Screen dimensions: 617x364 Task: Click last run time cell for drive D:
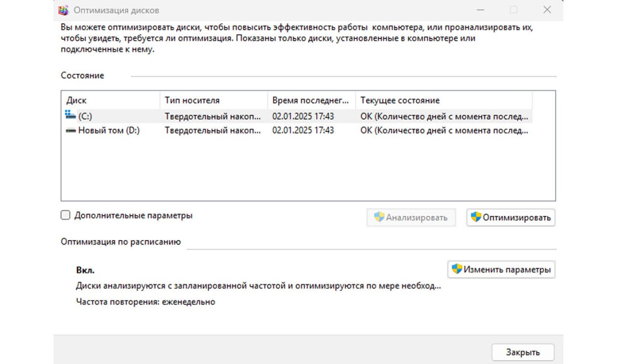pos(303,130)
